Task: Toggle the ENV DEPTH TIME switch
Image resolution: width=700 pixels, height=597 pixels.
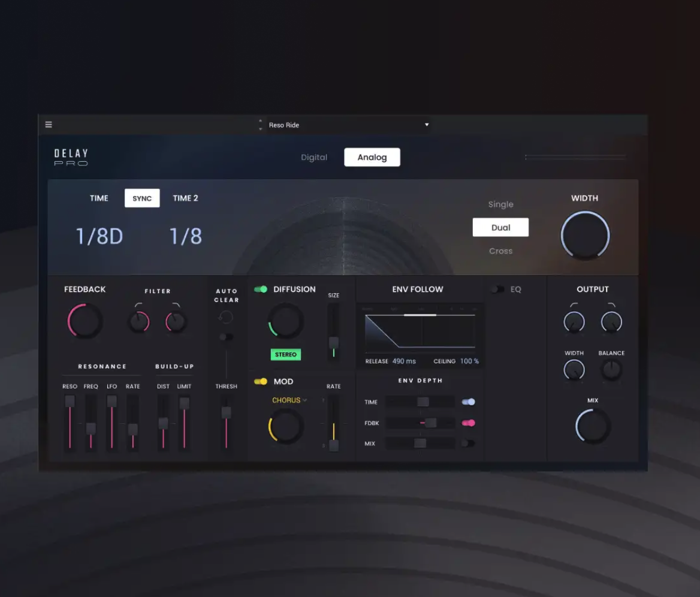Action: (468, 402)
